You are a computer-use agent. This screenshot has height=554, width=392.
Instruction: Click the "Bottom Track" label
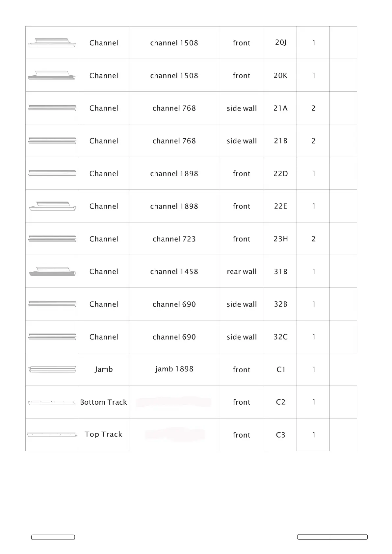click(x=103, y=402)
